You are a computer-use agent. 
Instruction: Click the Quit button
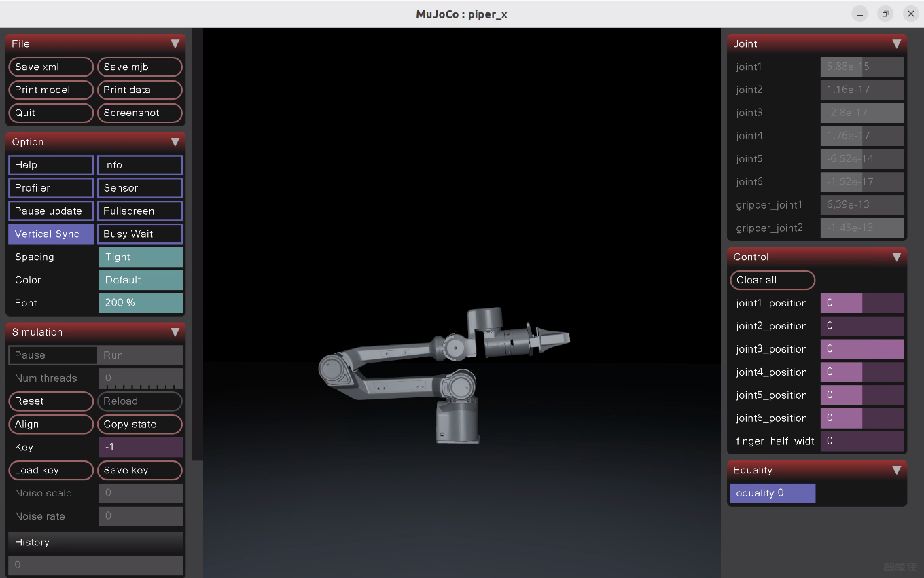pyautogui.click(x=51, y=113)
